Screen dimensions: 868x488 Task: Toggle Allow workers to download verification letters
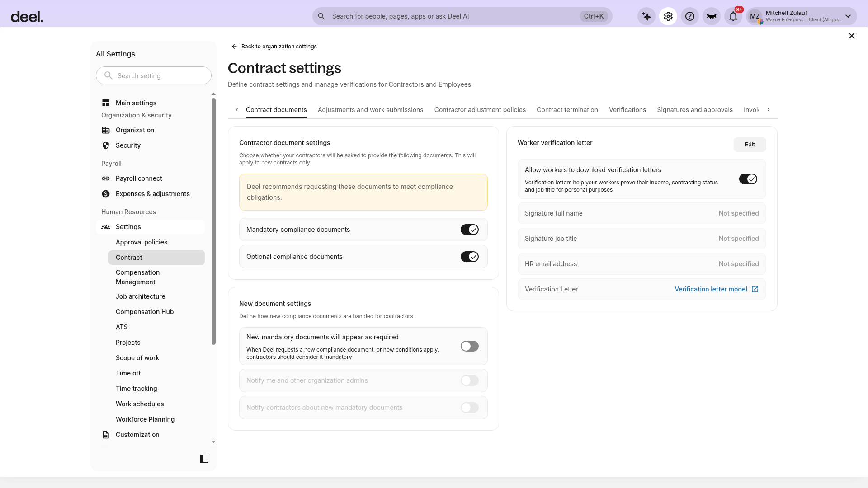[x=748, y=179]
